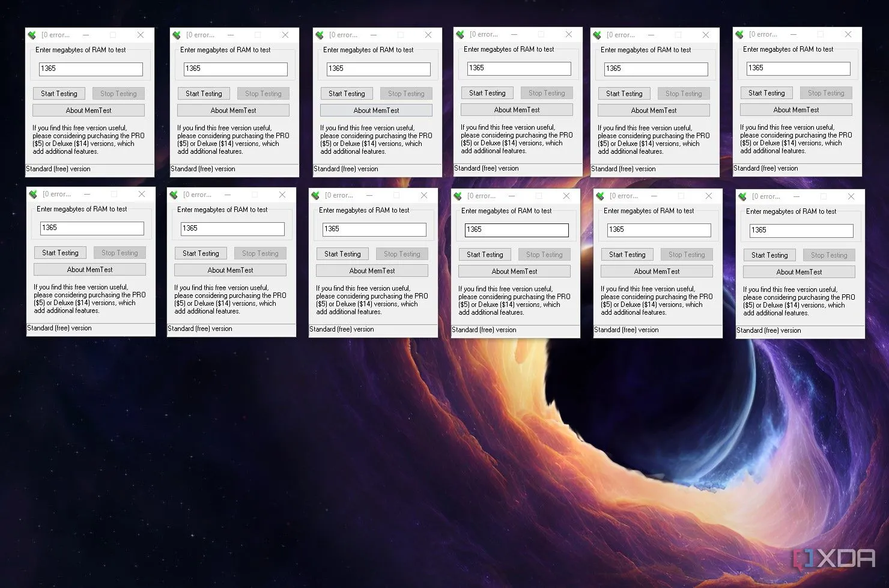Click MemTest title icon in top row's third window
Viewport: 889px width, 588px height.
coord(320,35)
